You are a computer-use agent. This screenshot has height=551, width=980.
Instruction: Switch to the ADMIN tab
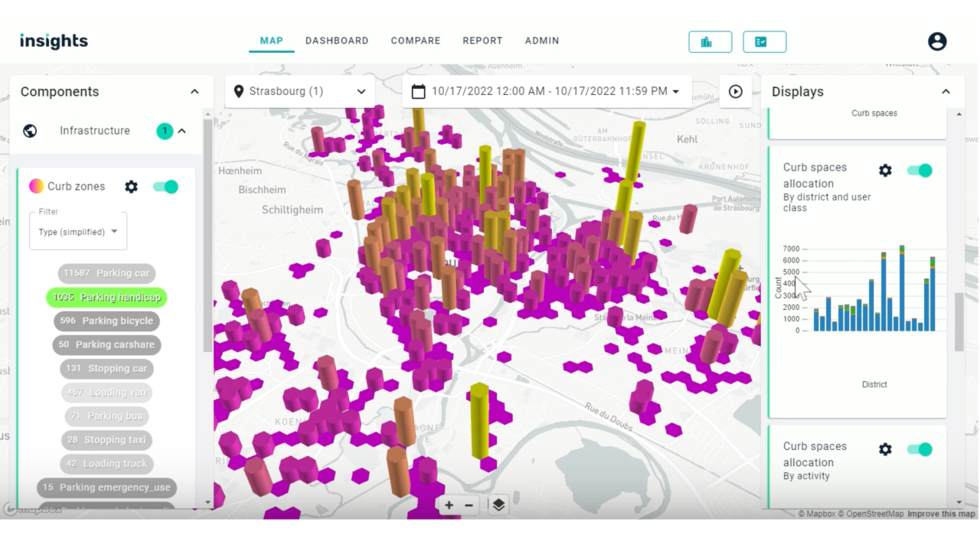[x=542, y=41]
